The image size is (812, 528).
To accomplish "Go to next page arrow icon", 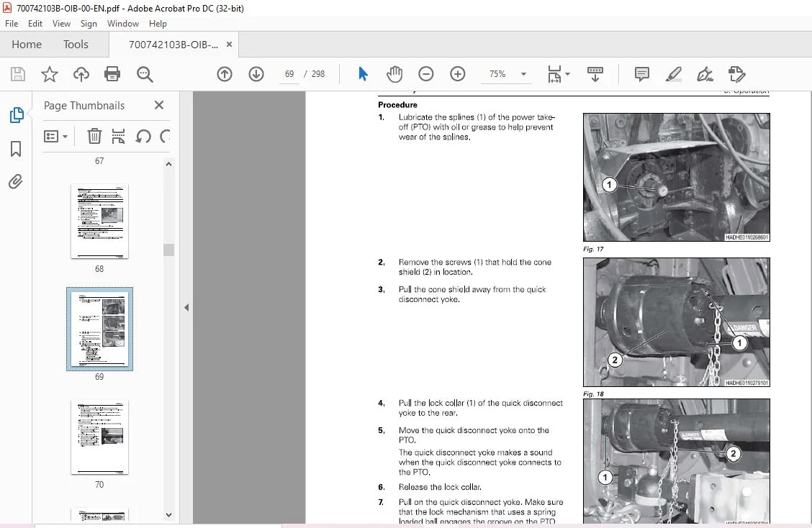I will tap(256, 74).
